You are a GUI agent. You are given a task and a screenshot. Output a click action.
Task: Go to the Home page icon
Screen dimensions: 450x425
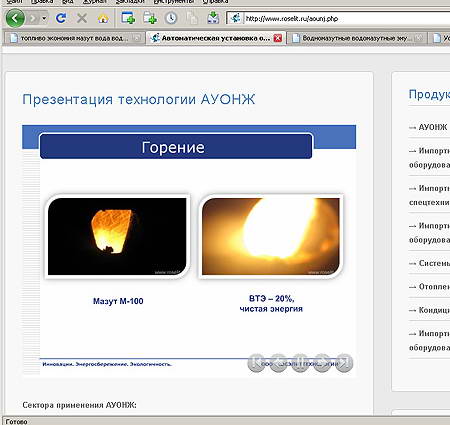103,18
